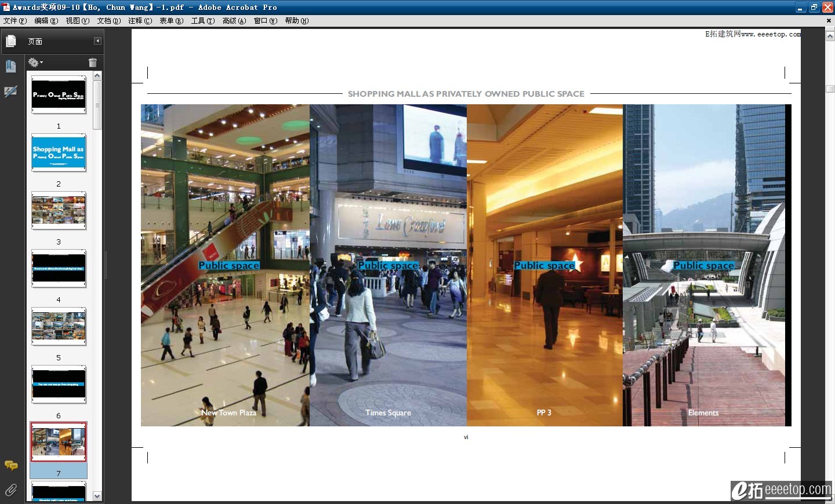
Task: Close the document with menu bar X
Action: [828, 21]
